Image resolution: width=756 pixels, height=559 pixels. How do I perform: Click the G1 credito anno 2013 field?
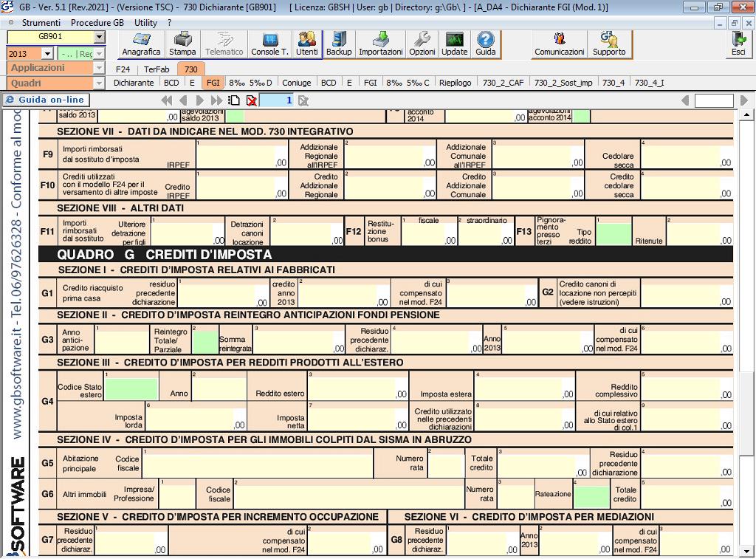(343, 292)
